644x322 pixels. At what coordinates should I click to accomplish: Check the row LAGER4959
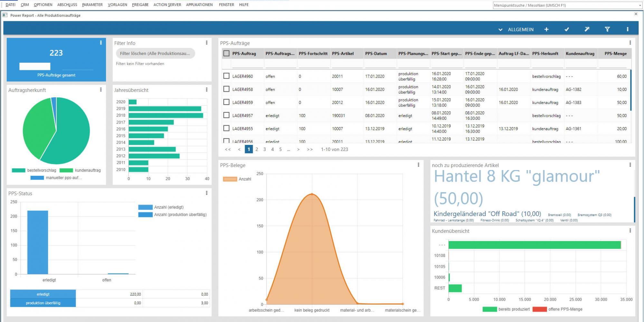click(x=226, y=102)
